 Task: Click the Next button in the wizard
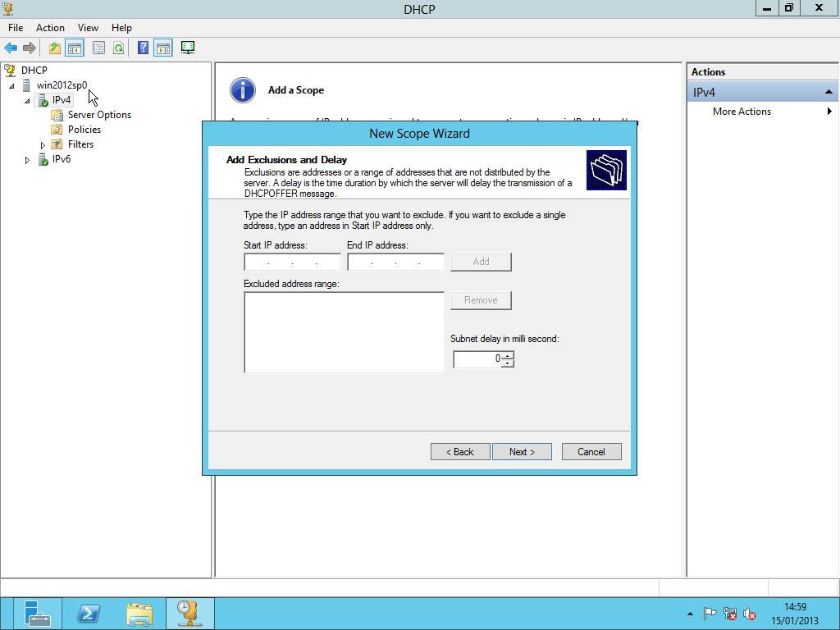click(x=522, y=452)
